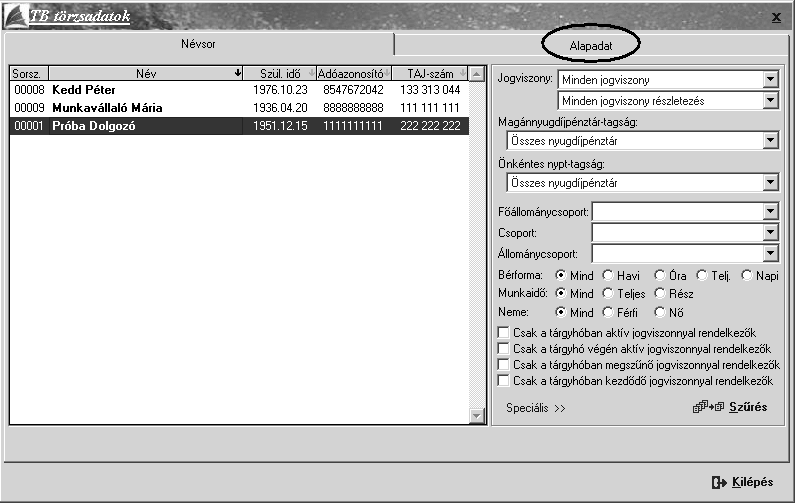Sort by Sorsz. column header
Viewport: 795px width, 503px height.
tap(27, 74)
